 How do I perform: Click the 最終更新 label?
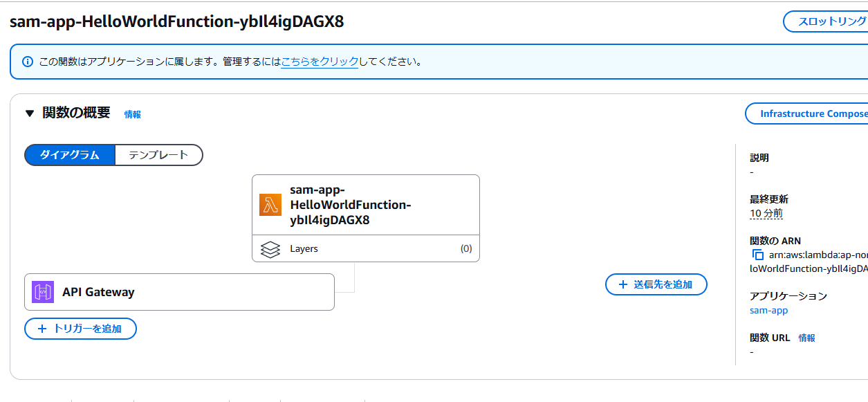point(769,199)
